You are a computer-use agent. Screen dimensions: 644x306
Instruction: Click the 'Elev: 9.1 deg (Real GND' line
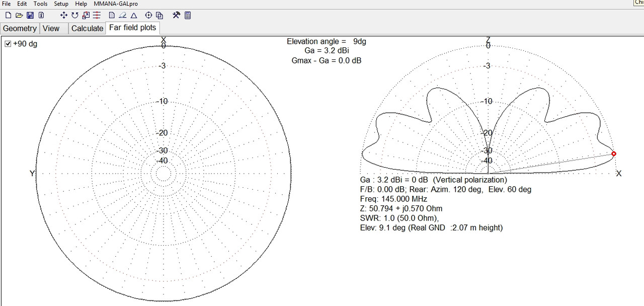[431, 227]
